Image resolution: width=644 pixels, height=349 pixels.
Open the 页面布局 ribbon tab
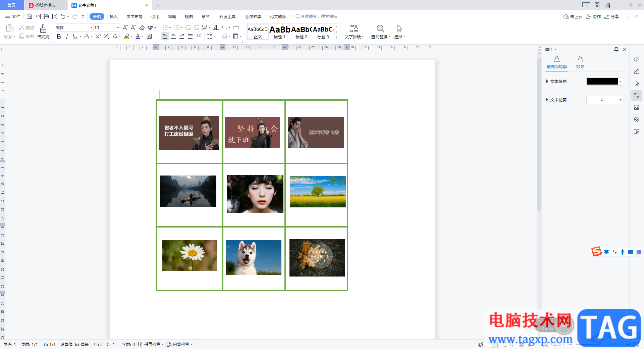coord(135,16)
